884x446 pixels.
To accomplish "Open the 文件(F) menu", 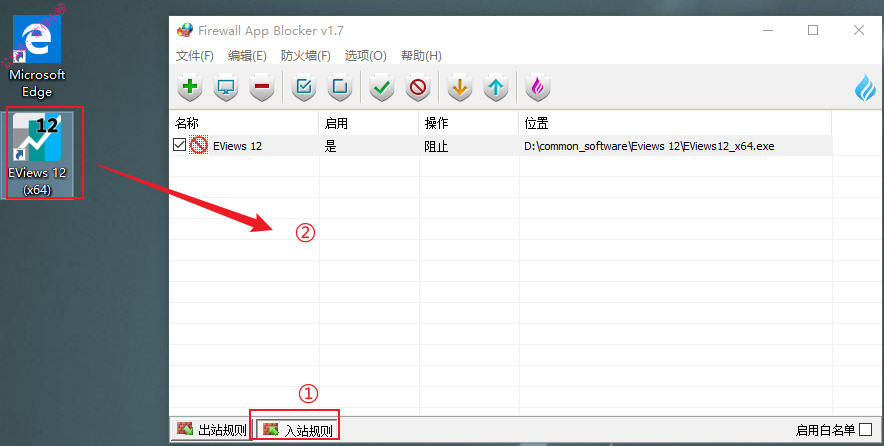I will coord(195,56).
